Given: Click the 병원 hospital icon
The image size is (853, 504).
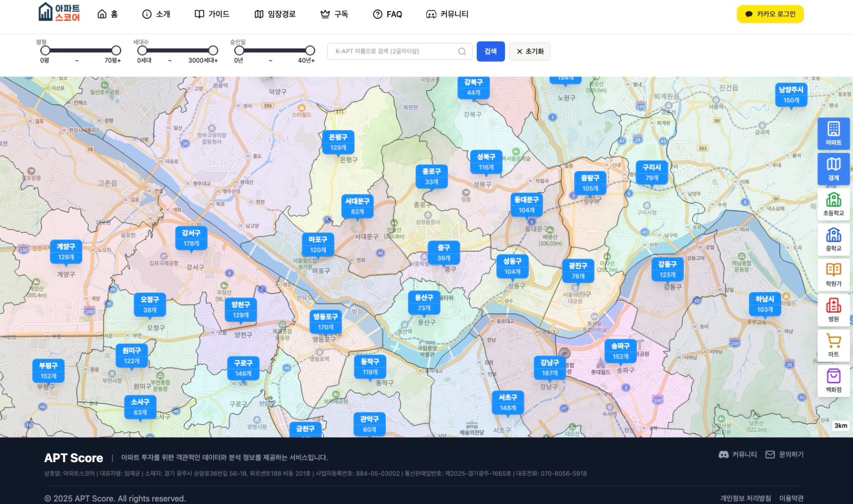Looking at the screenshot, I should tap(833, 310).
